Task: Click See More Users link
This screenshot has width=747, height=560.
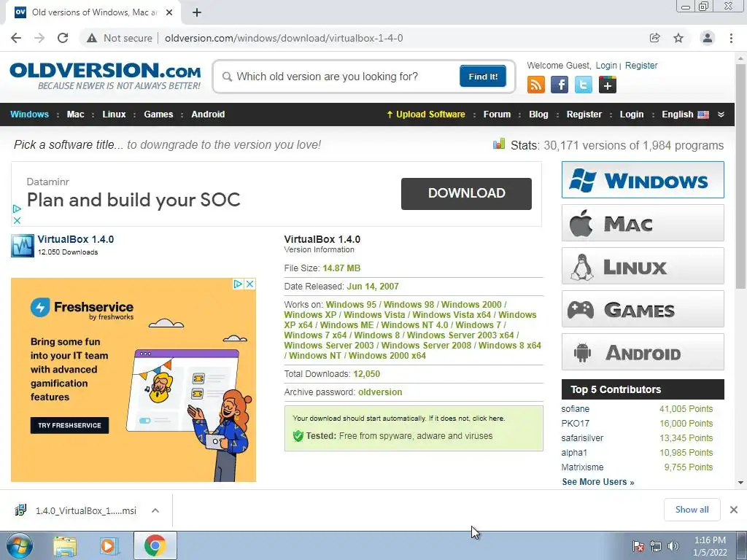Action: (x=598, y=482)
